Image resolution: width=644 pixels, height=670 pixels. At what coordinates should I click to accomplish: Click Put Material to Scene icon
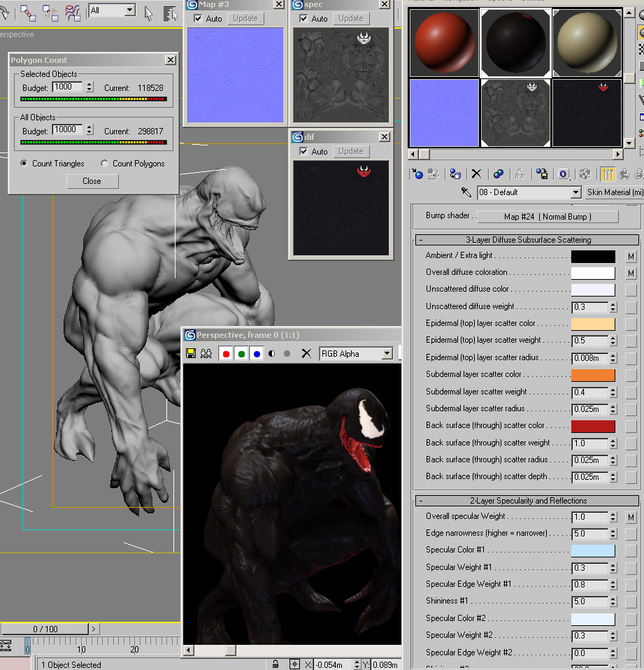coord(434,173)
